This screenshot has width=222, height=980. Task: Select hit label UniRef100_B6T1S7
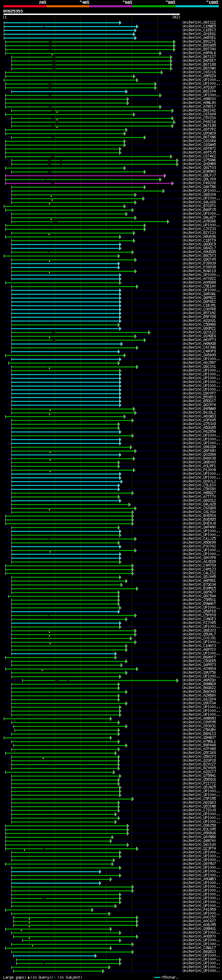[199, 57]
